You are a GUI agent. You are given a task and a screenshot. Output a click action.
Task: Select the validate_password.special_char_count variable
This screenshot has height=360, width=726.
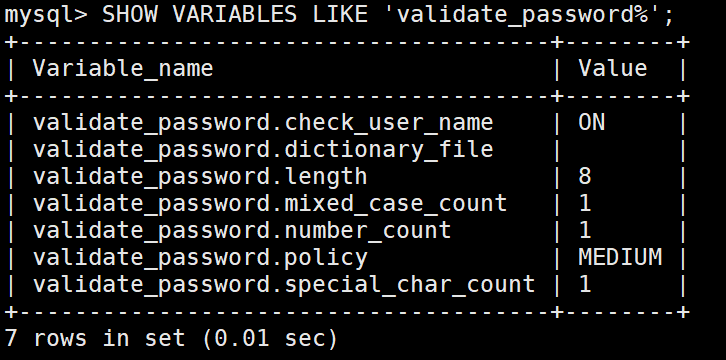(x=284, y=284)
